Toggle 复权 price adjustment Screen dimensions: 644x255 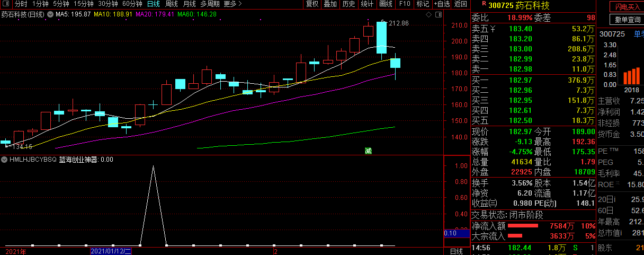(x=312, y=4)
